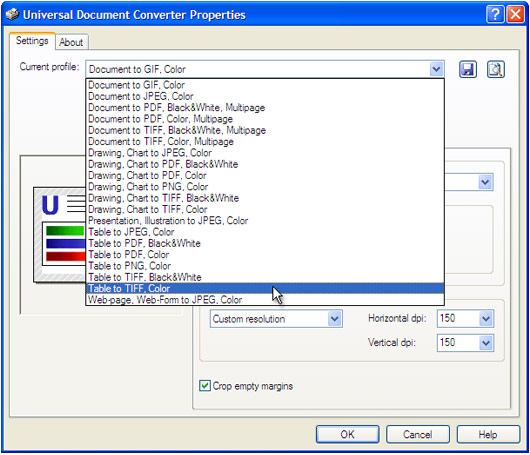Click the Help button
Image resolution: width=530 pixels, height=455 pixels.
tap(488, 434)
